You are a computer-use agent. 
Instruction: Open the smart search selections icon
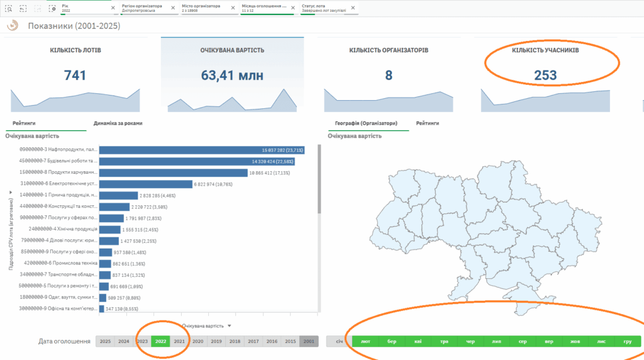[7, 9]
